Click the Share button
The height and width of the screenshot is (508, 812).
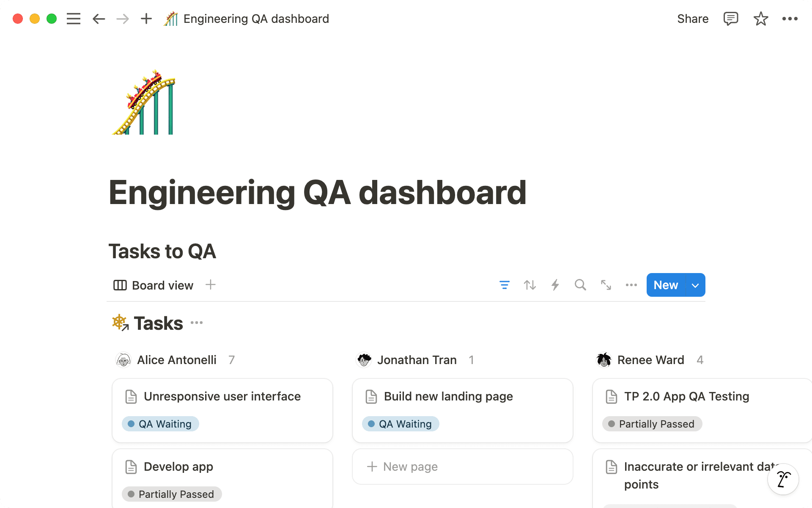coord(693,19)
